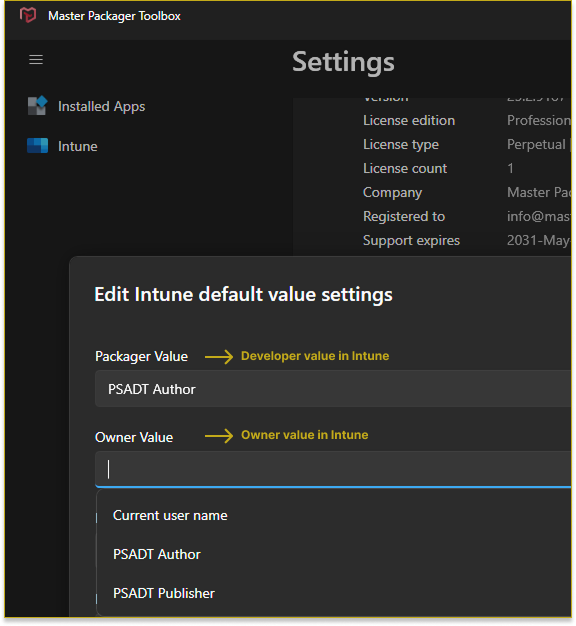
Task: Click the Packager Value label
Action: click(141, 357)
